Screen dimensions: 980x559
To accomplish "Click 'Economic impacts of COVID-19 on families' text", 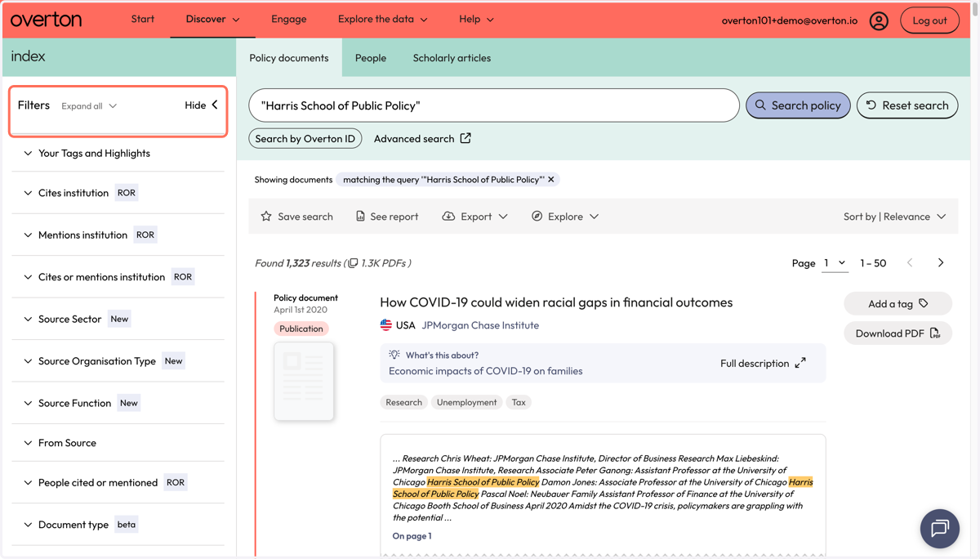I will click(x=486, y=371).
